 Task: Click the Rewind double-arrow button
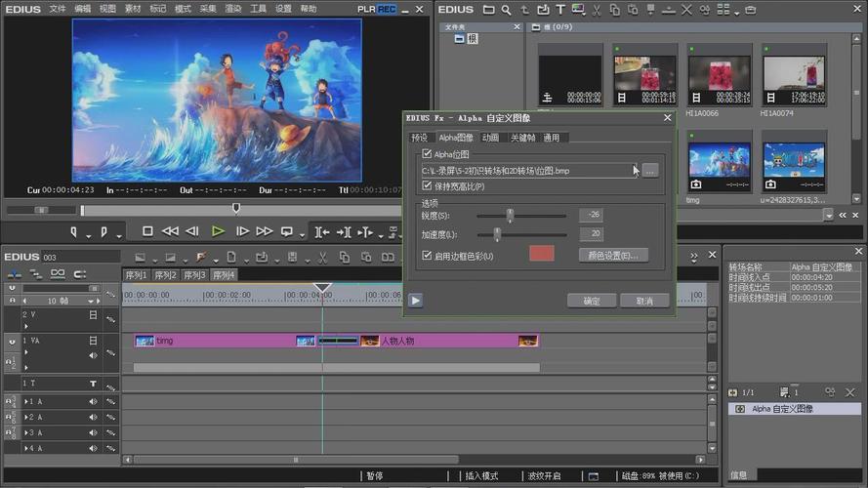coord(170,231)
